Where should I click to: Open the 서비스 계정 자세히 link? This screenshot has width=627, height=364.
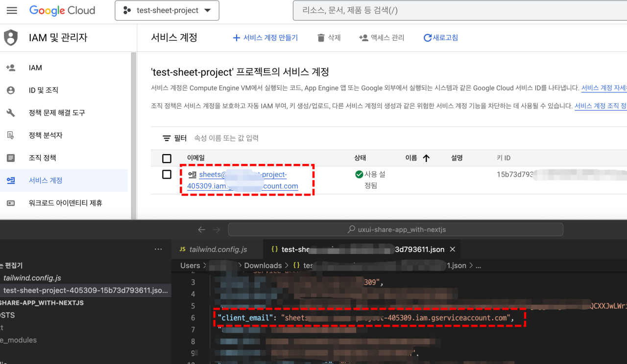click(x=604, y=88)
